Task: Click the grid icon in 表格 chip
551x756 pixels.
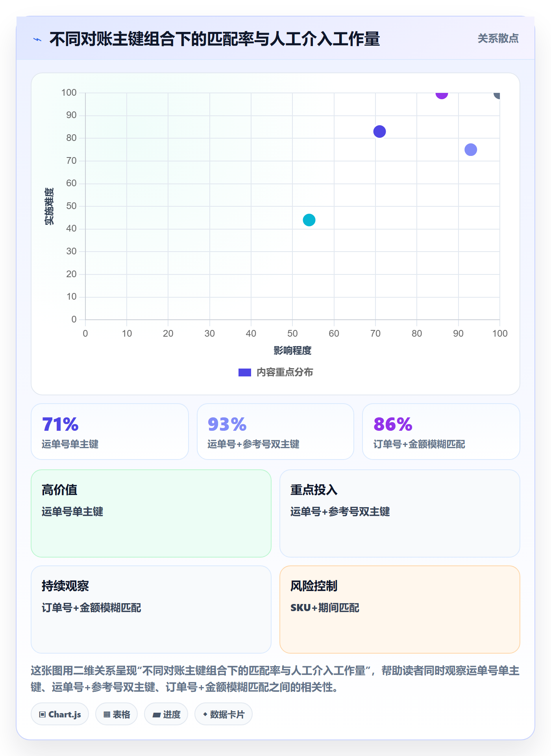Action: [x=107, y=715]
